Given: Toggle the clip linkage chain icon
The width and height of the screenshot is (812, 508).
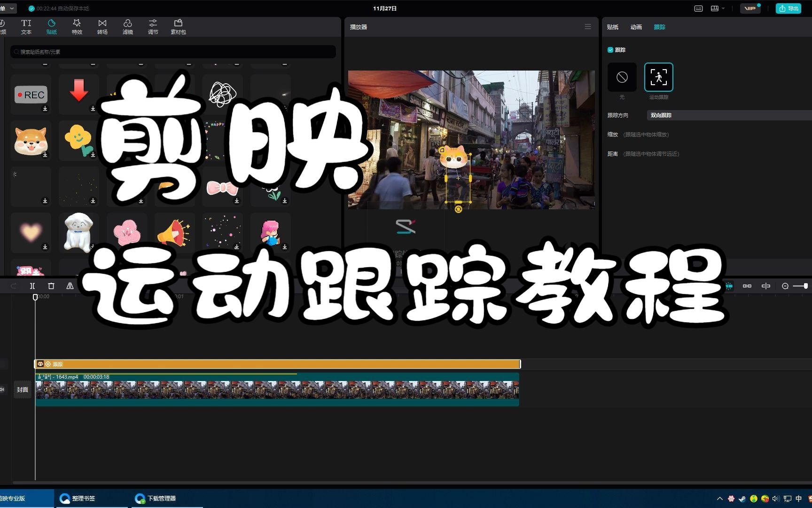Looking at the screenshot, I should pos(747,286).
